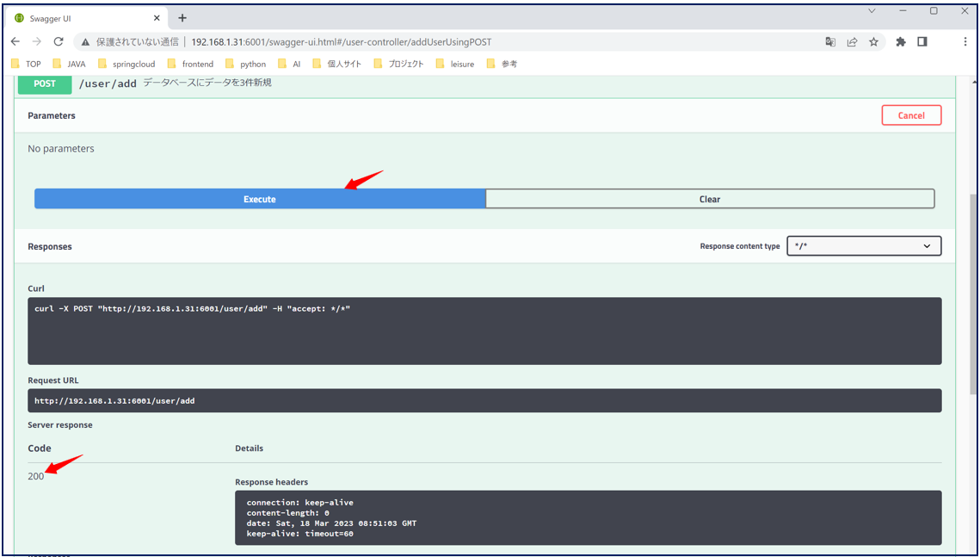Open the JAVA bookmark folder
The image size is (980, 557).
point(70,64)
